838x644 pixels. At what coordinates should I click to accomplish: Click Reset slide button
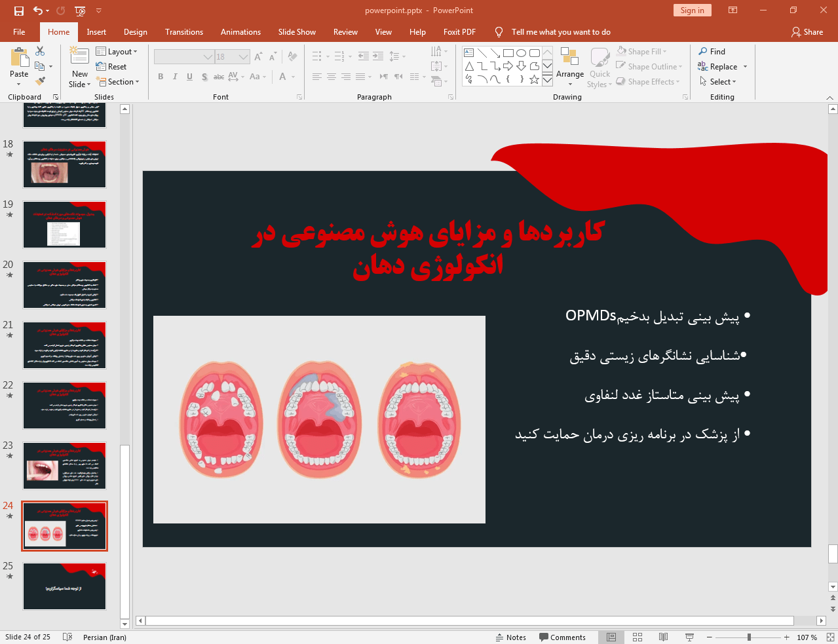pyautogui.click(x=111, y=66)
